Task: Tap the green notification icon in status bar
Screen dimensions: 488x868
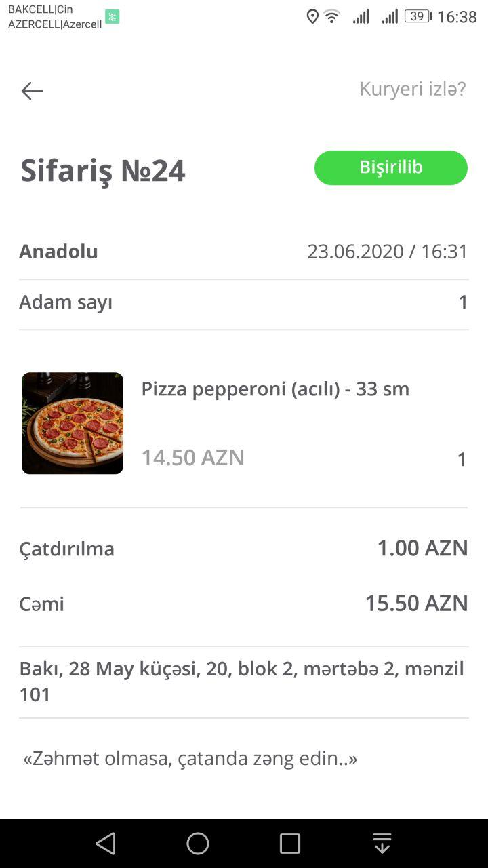Action: 112,17
